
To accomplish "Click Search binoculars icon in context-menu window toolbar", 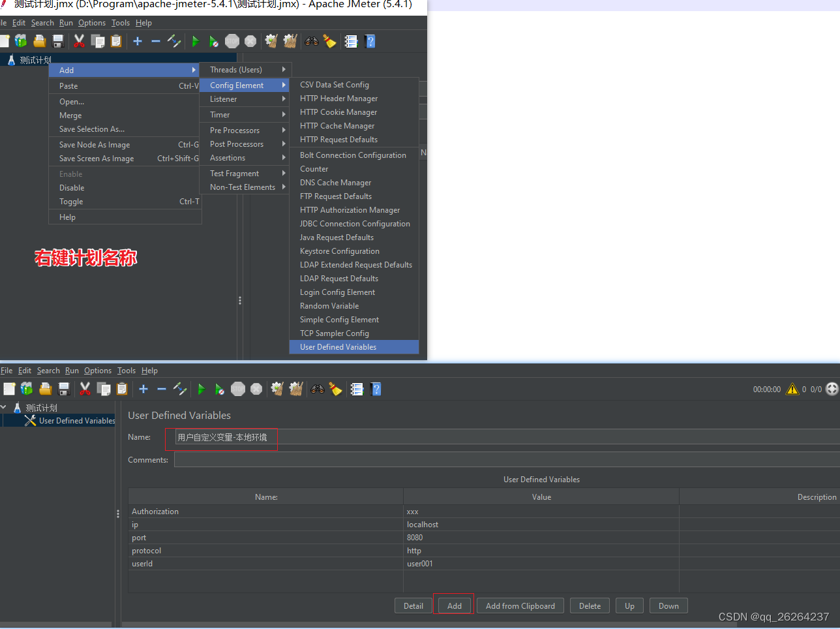I will (312, 41).
